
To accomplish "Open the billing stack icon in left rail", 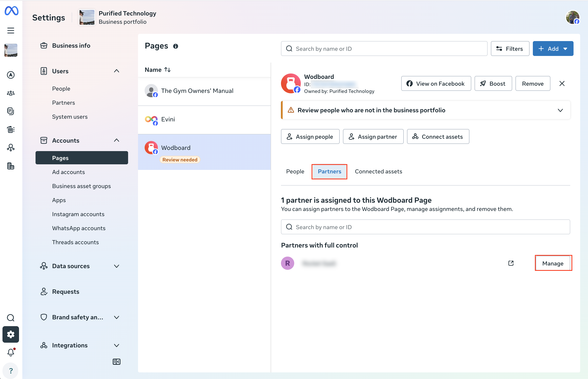I will (11, 166).
